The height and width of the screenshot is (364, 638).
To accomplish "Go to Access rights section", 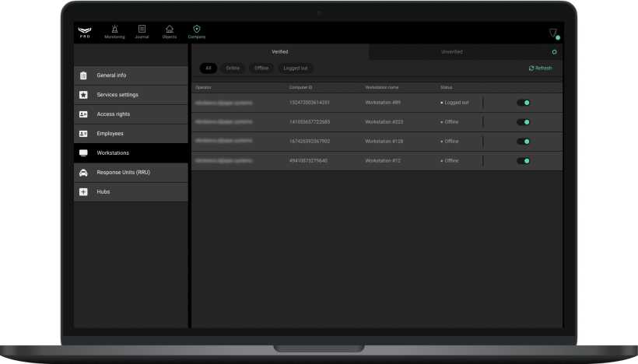I will [x=113, y=114].
